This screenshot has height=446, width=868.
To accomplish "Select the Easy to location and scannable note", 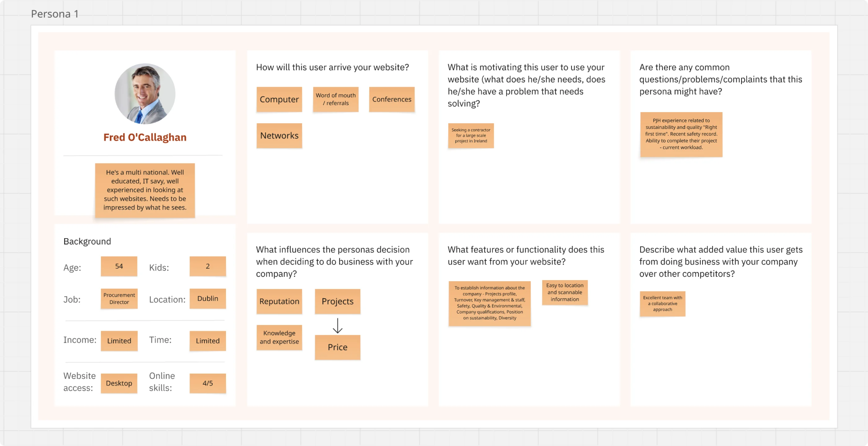I will click(565, 292).
